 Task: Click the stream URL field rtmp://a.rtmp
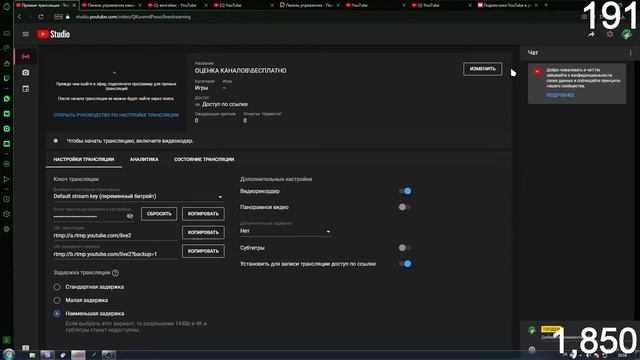click(x=116, y=236)
